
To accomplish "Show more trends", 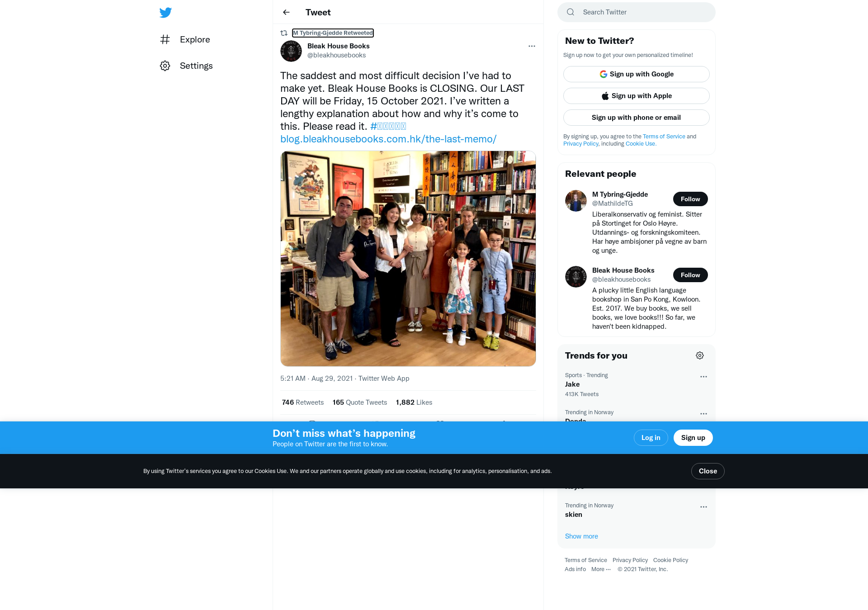I will (x=581, y=536).
